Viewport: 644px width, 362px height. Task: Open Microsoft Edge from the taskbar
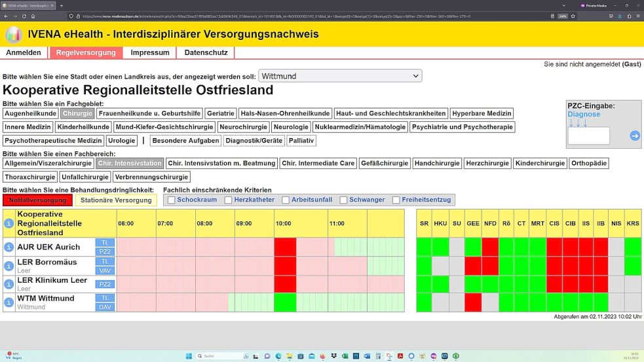coord(278,356)
